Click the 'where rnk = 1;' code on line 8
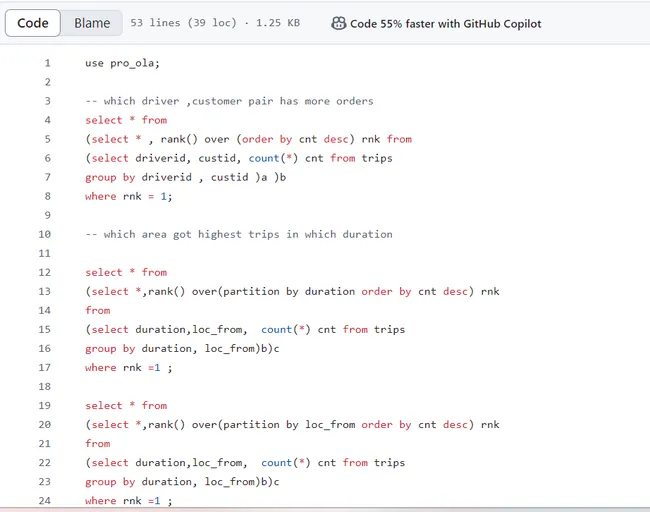650x512 pixels. point(128,196)
